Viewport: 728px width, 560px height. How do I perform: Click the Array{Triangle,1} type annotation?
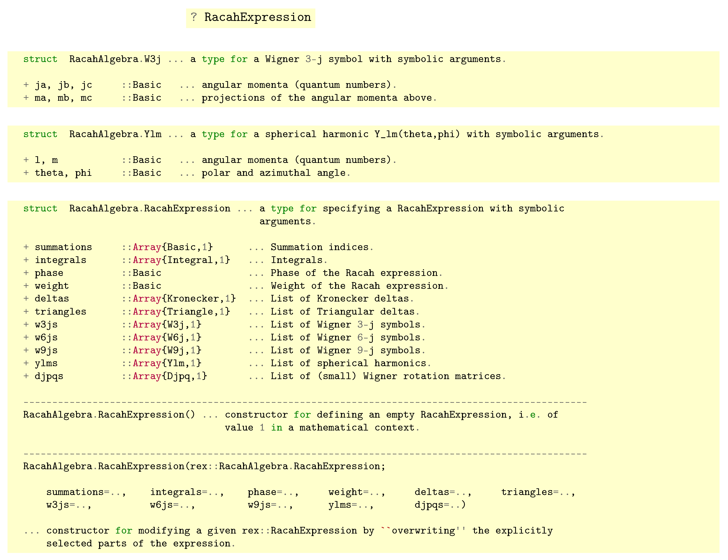pos(182,312)
